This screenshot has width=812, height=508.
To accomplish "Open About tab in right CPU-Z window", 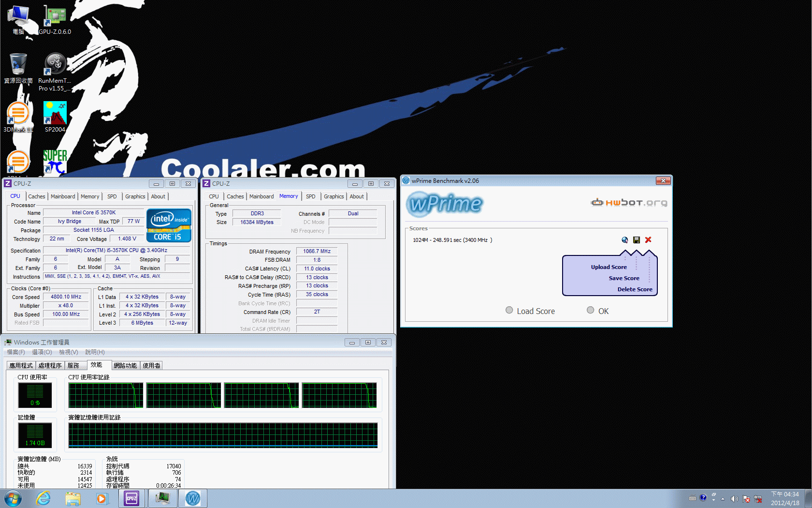I will (x=357, y=196).
